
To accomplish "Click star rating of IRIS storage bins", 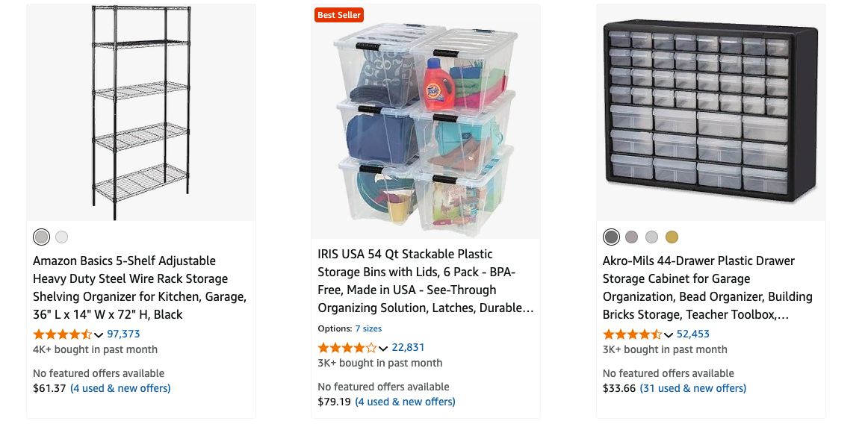I will pyautogui.click(x=347, y=348).
